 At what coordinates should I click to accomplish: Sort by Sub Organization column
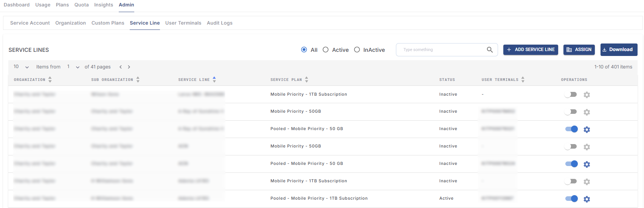(x=138, y=80)
